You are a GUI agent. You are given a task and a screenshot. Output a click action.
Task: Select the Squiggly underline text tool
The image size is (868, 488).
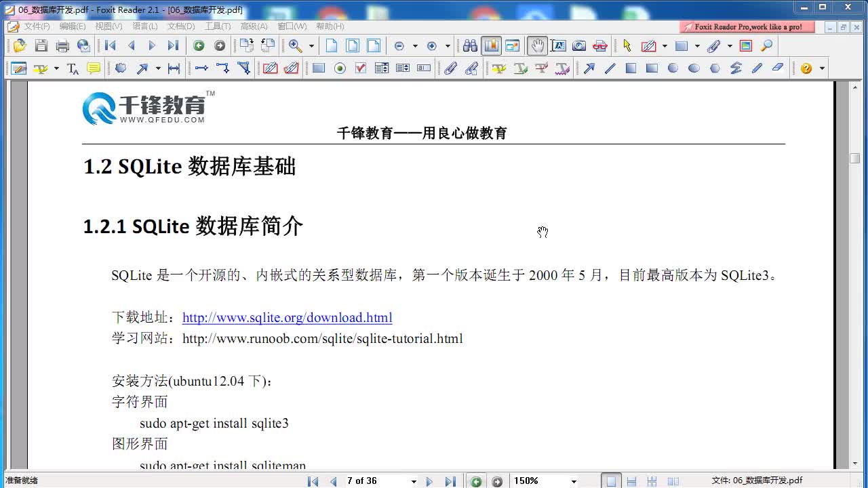(562, 68)
